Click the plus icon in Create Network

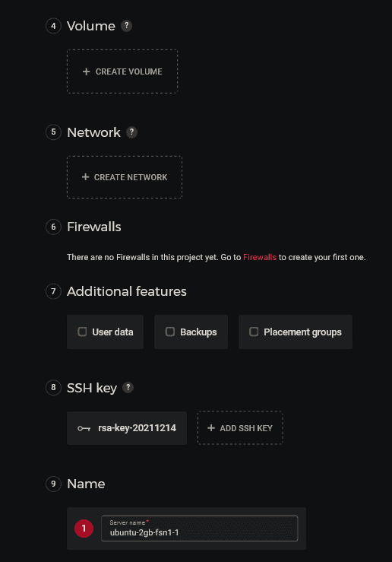tap(85, 177)
